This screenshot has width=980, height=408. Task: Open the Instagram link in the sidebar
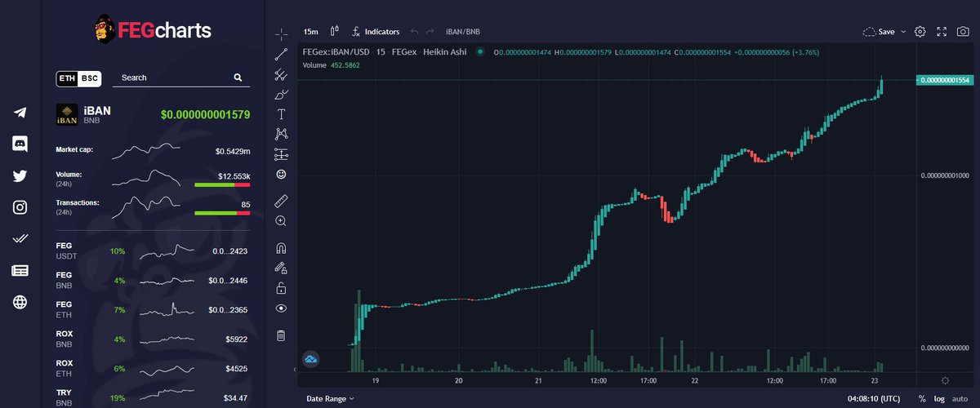pyautogui.click(x=20, y=207)
